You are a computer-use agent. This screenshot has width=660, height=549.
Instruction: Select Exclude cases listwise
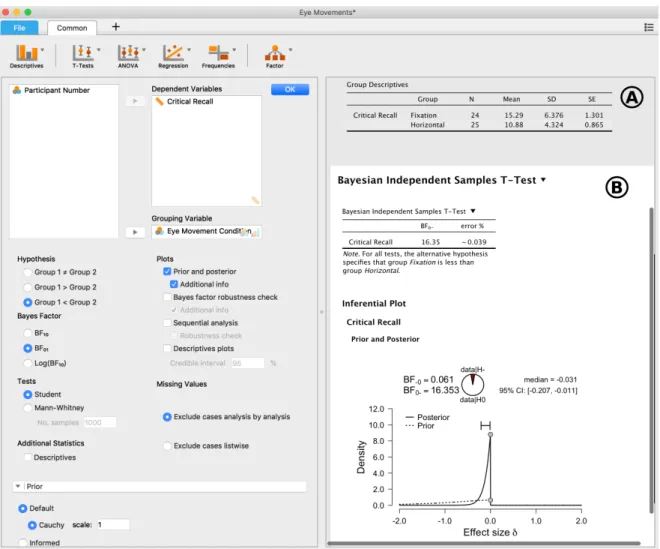click(167, 446)
